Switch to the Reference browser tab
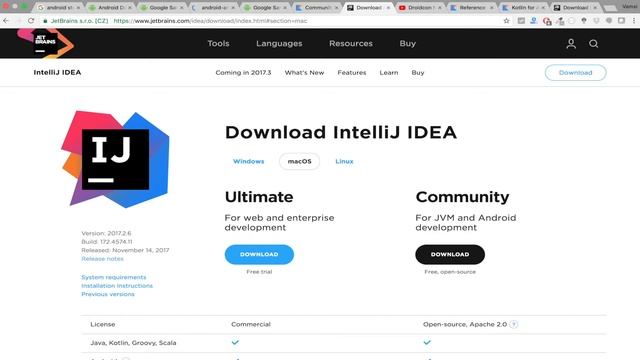Viewport: 640px width, 360px height. (472, 7)
